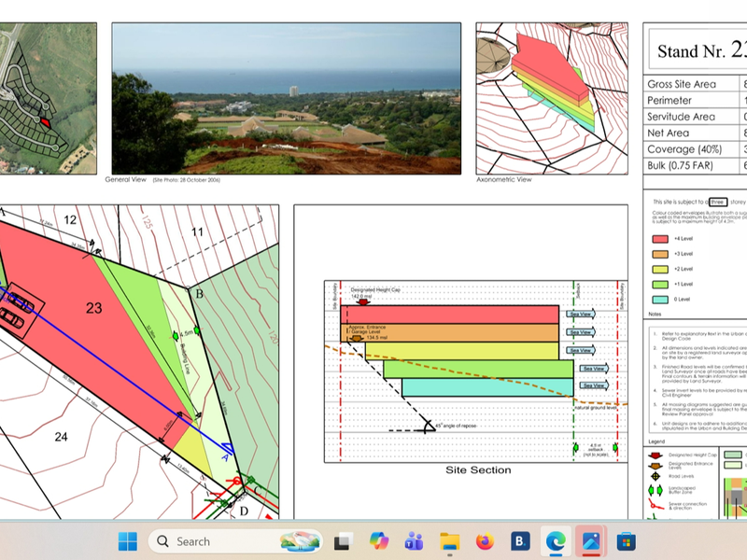747x560 pixels.
Task: Open File Explorer from the taskbar
Action: (450, 541)
